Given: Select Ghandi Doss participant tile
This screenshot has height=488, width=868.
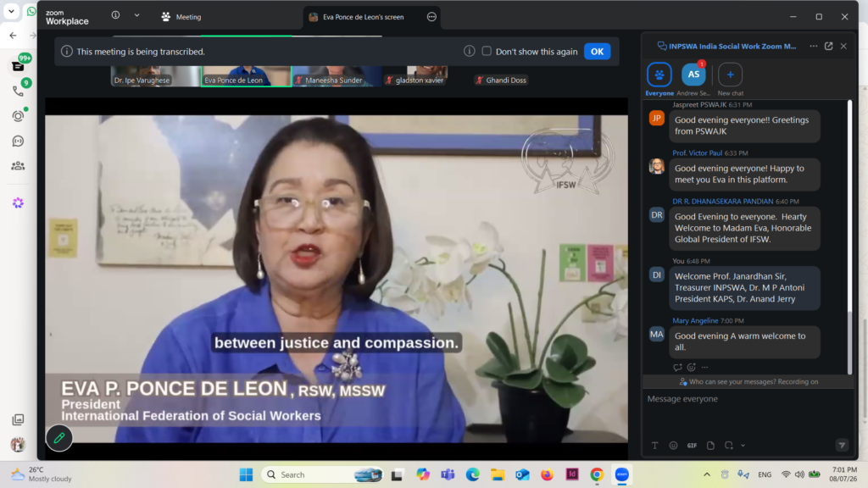Looking at the screenshot, I should 501,80.
